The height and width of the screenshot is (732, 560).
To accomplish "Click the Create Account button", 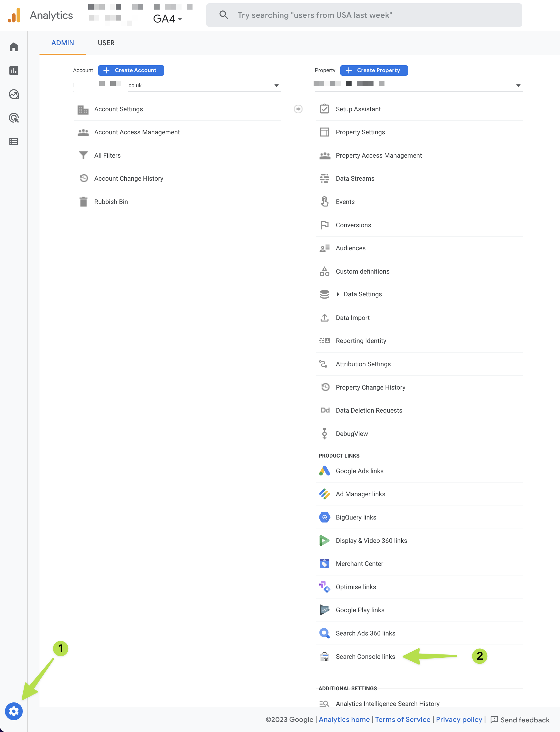I will click(x=131, y=70).
